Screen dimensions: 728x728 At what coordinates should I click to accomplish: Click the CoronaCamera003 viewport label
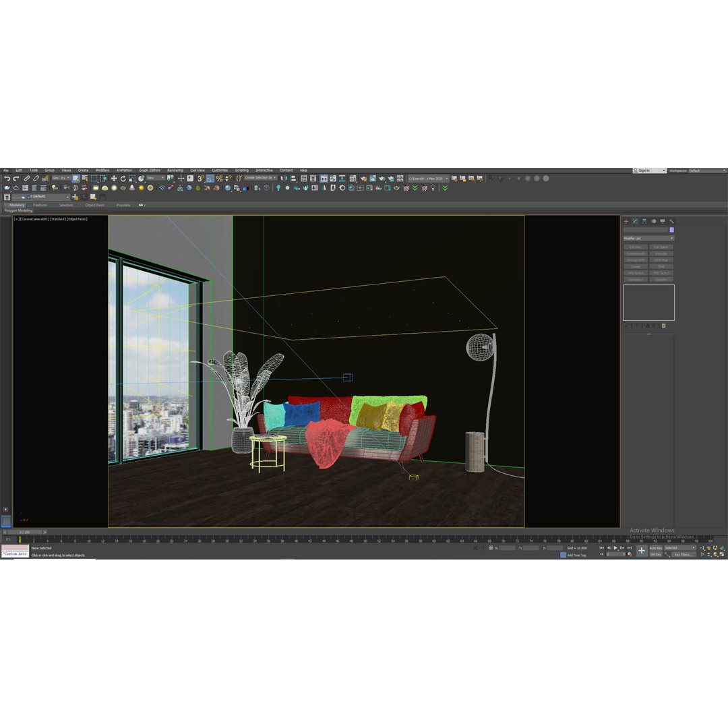coord(35,218)
